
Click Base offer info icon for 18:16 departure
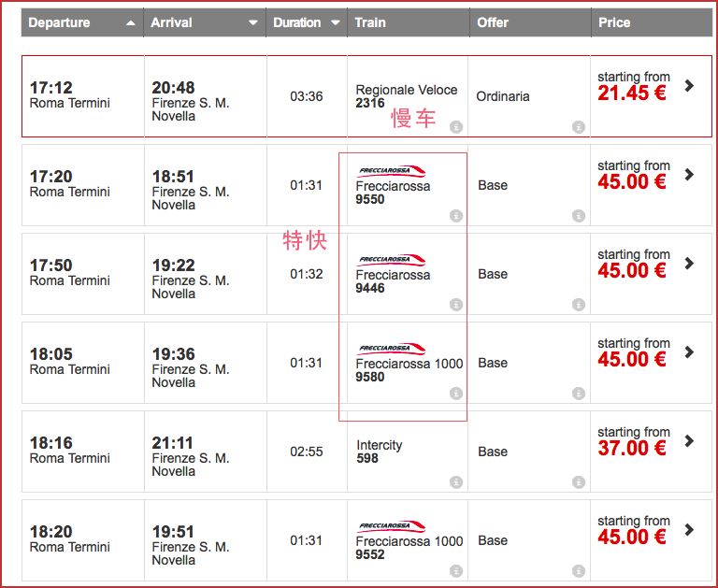tap(579, 482)
